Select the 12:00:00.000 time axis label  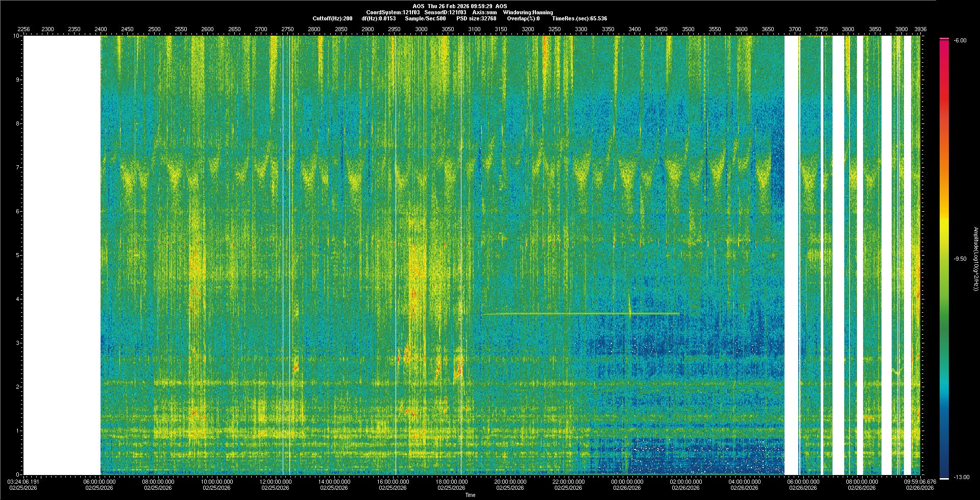coord(276,482)
